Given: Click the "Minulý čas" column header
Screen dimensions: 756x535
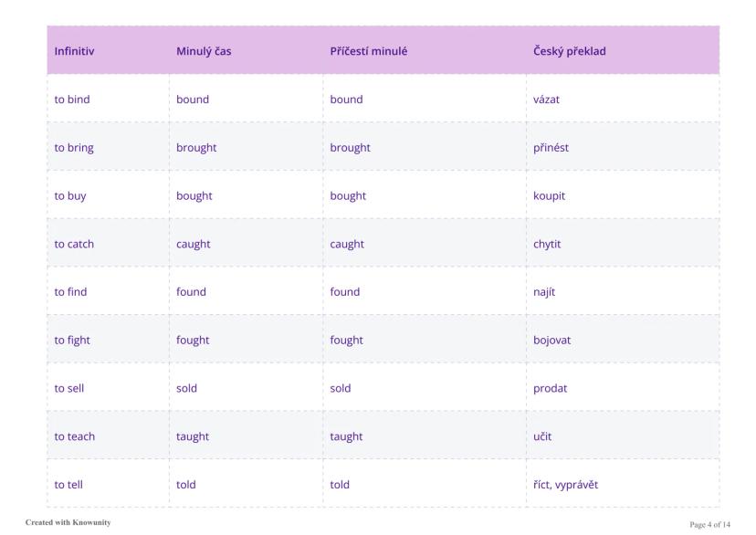Looking at the screenshot, I should click(x=204, y=51).
